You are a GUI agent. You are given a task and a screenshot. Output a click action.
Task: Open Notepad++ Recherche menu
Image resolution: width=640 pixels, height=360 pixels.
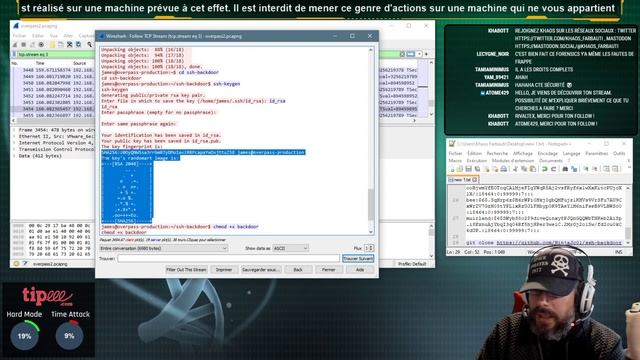[497, 153]
